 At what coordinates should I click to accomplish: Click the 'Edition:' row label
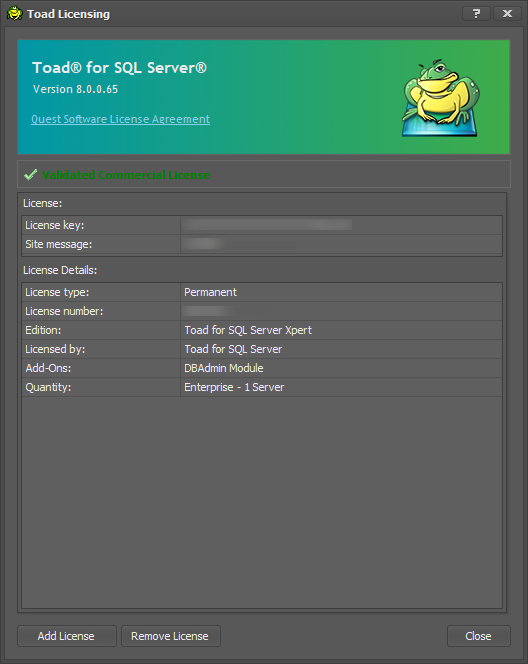click(x=43, y=330)
